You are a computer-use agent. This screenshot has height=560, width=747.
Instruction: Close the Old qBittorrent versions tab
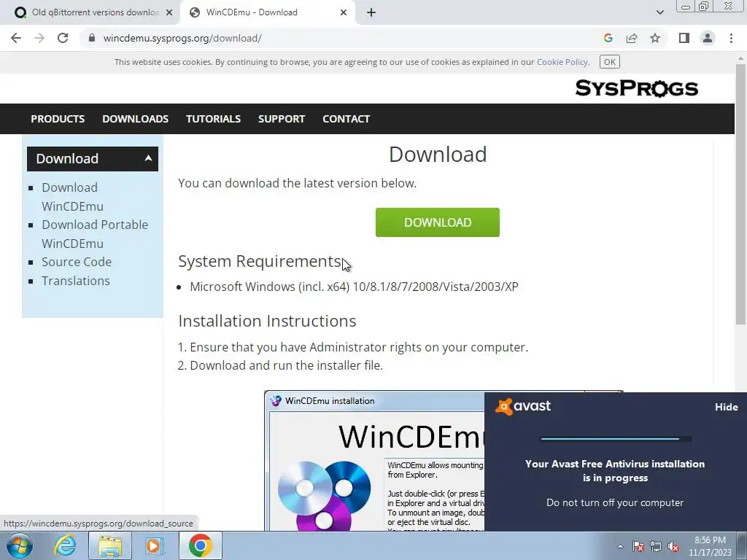169,12
